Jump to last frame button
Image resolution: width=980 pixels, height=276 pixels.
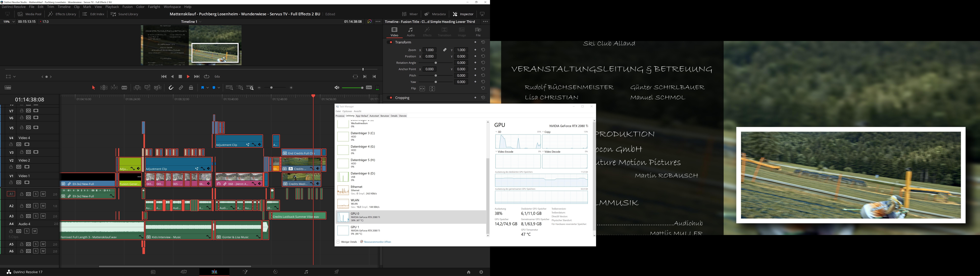[x=197, y=77]
